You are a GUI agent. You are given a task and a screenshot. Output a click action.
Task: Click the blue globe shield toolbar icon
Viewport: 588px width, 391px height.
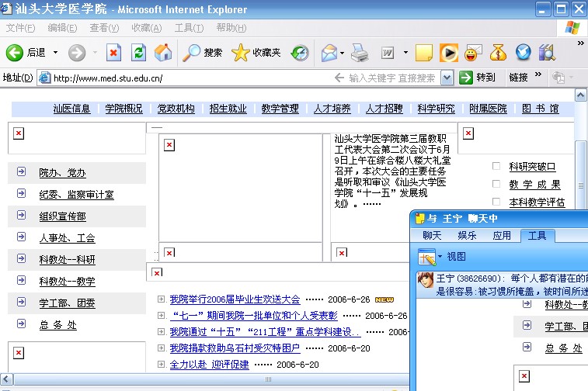[x=523, y=53]
